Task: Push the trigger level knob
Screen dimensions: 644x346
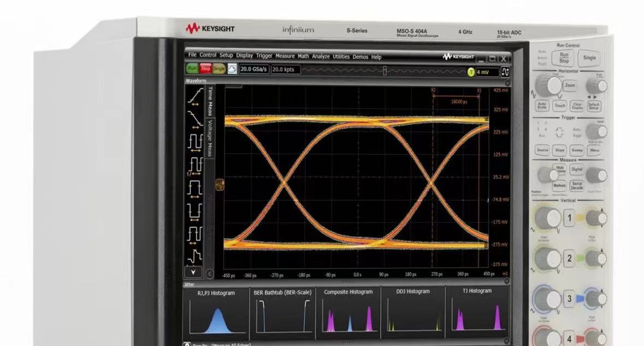Action: (x=596, y=132)
